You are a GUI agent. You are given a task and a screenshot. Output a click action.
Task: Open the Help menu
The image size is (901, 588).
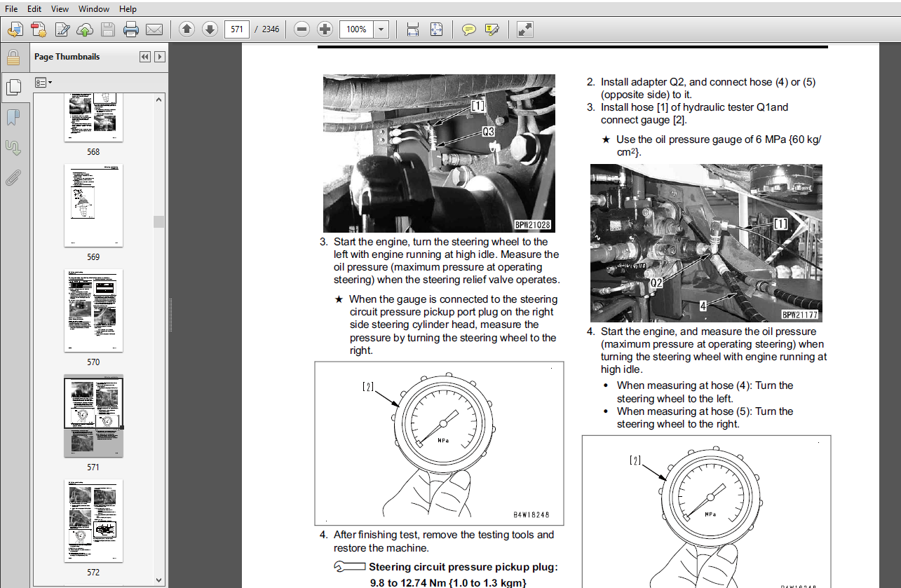tap(128, 9)
